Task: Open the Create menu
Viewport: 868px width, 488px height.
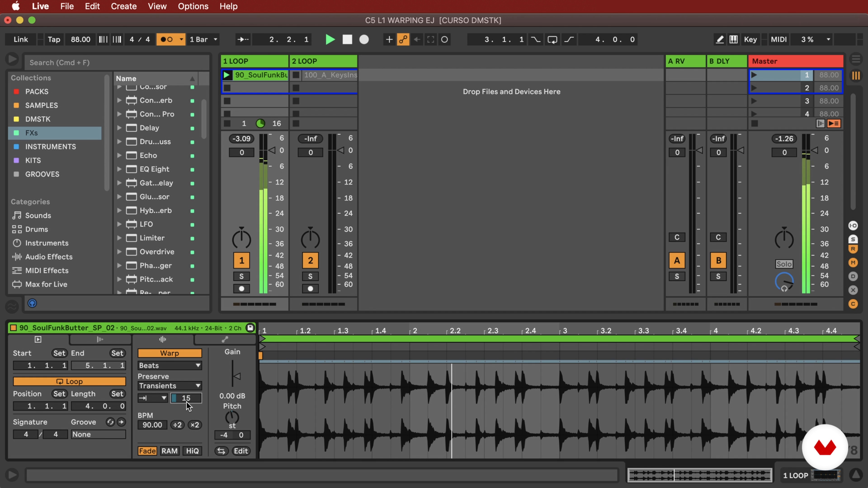Action: pos(124,6)
